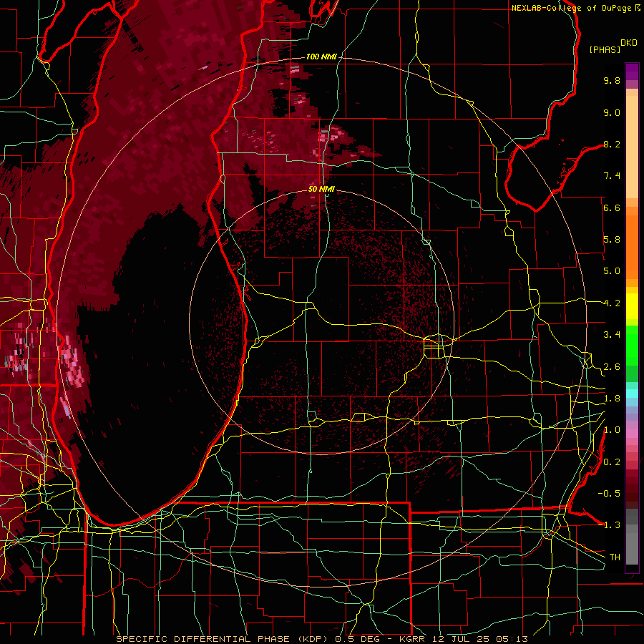Click the [PHAS] legend heading
The width and height of the screenshot is (644, 644).
(x=605, y=49)
